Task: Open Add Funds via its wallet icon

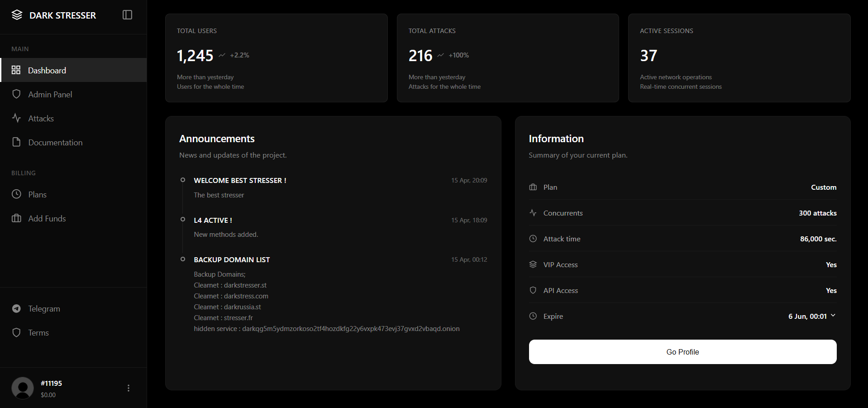Action: [16, 218]
